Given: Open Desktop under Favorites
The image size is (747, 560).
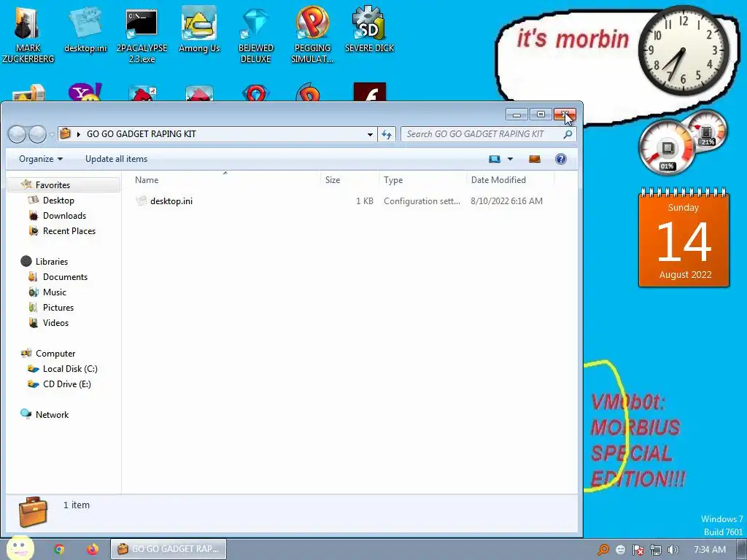Looking at the screenshot, I should [x=58, y=201].
